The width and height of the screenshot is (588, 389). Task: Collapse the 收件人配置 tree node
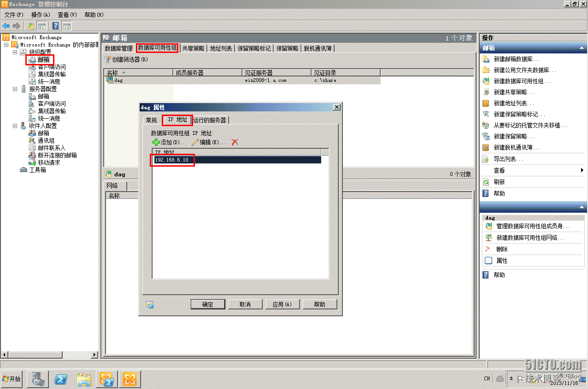click(15, 126)
